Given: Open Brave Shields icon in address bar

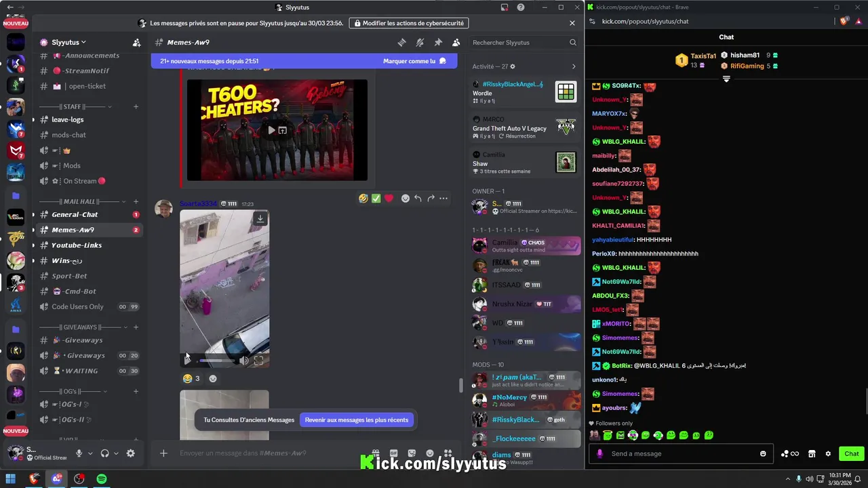Looking at the screenshot, I should [x=844, y=21].
